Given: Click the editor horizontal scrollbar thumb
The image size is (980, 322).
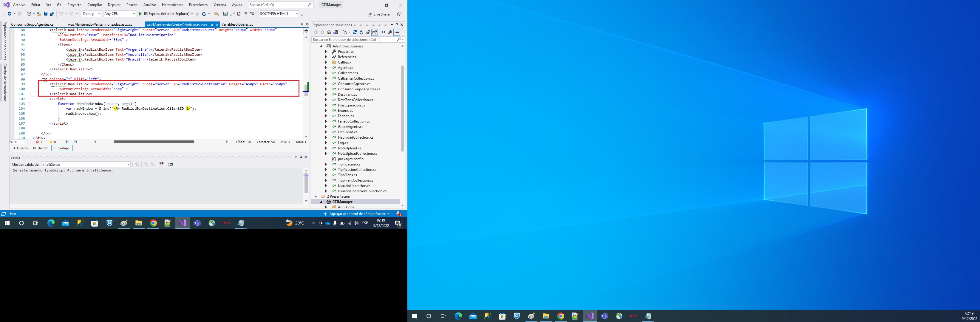Looking at the screenshot, I should (154, 142).
